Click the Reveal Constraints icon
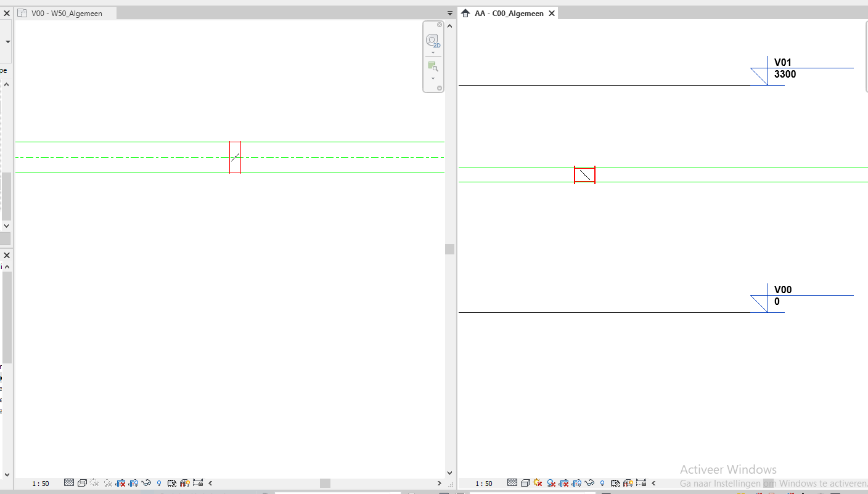 (197, 483)
